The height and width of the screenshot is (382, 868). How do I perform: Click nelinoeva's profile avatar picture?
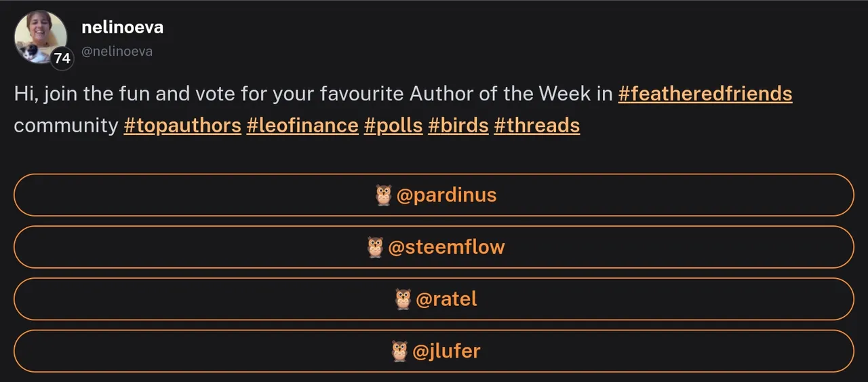(x=39, y=34)
